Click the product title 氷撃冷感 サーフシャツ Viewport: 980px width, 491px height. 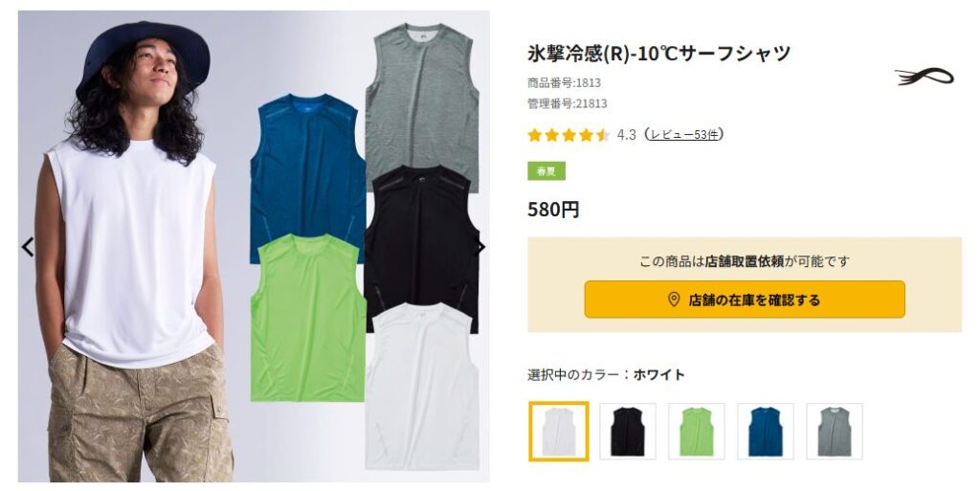(x=658, y=54)
